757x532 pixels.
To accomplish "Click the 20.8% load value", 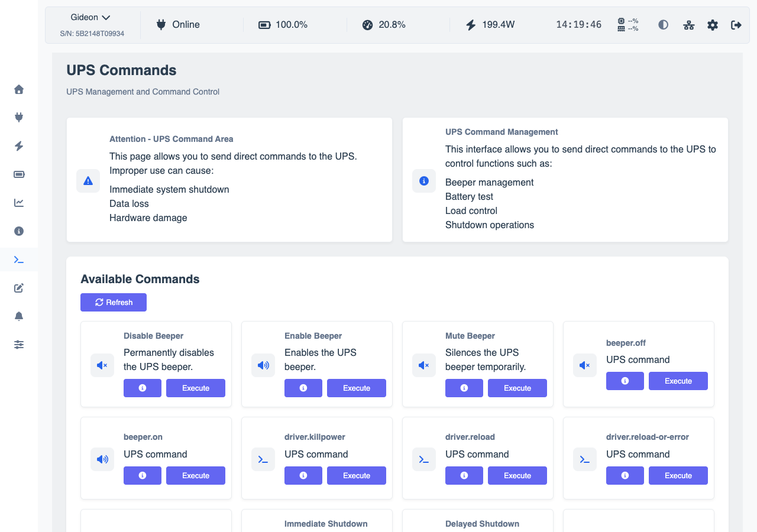I will click(x=392, y=25).
